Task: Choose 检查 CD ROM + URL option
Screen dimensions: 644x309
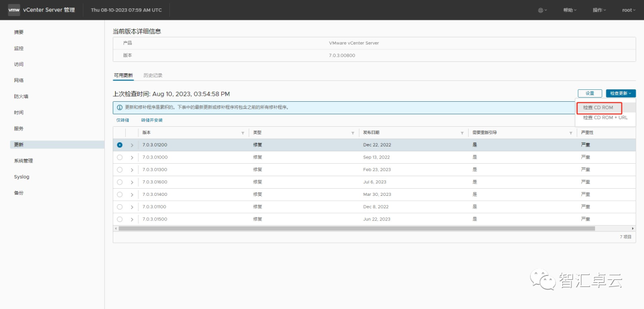Action: (x=605, y=118)
